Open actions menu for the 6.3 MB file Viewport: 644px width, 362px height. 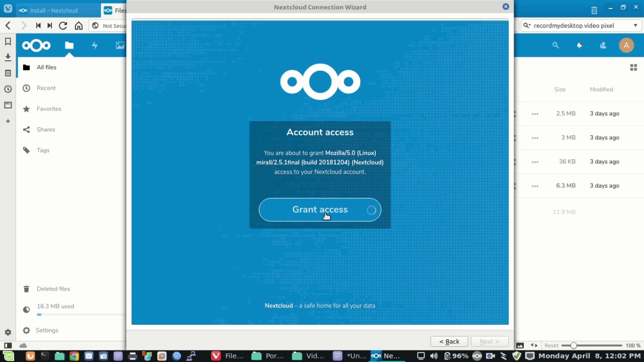[x=535, y=187]
